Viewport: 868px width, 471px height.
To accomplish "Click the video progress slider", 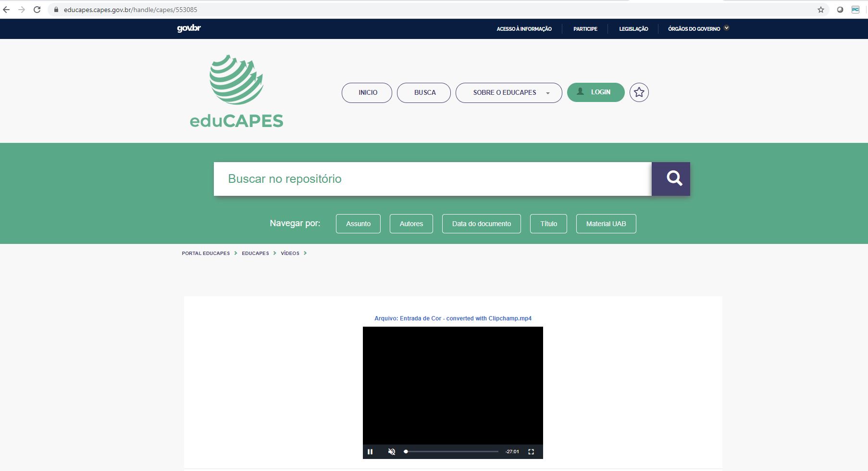I will (x=452, y=452).
